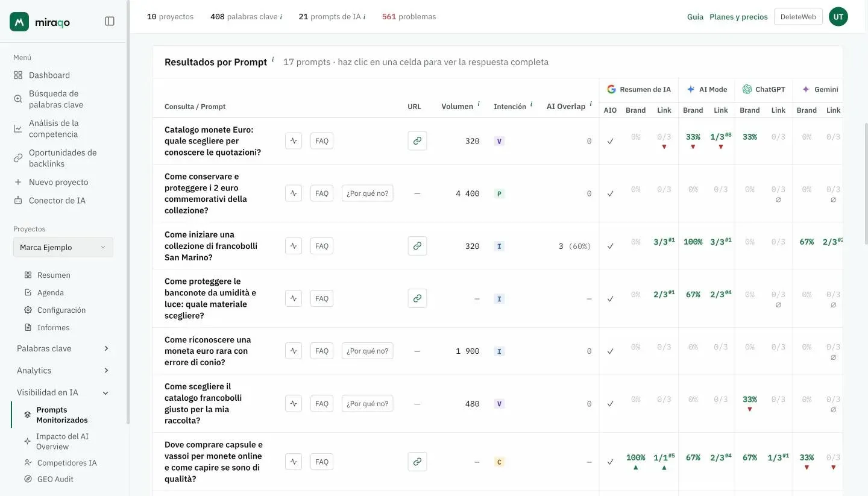Create a Nuevo proyecto

click(58, 182)
